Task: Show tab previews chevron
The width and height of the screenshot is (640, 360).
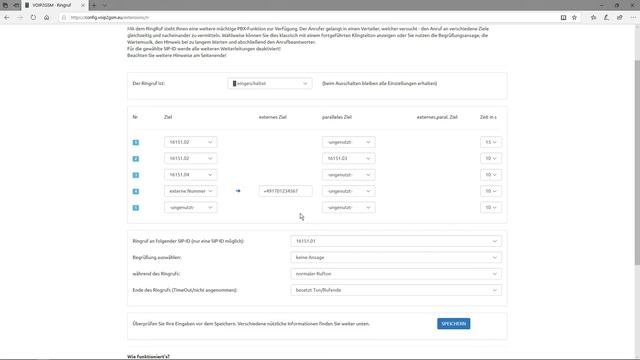Action: tap(104, 5)
